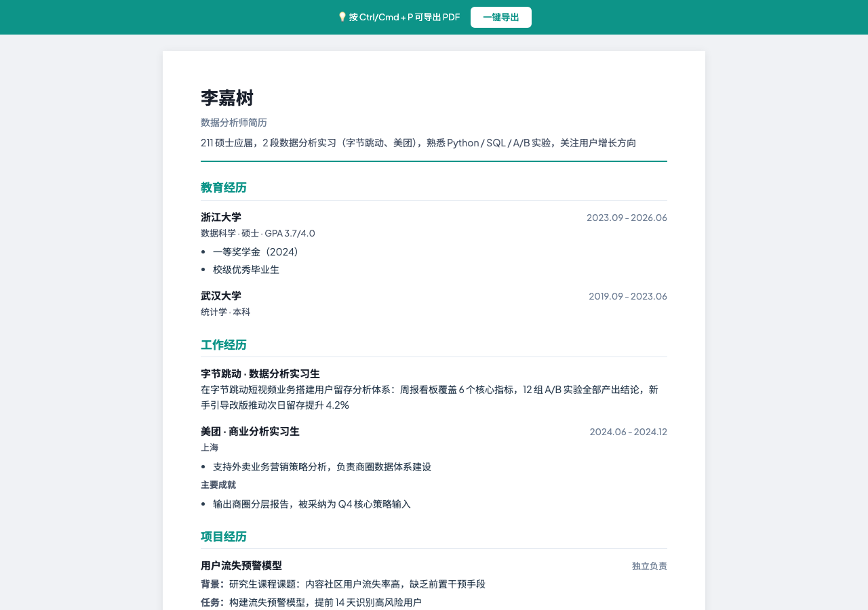The width and height of the screenshot is (868, 610).
Task: Select the 浙江大学 school name
Action: (x=221, y=218)
